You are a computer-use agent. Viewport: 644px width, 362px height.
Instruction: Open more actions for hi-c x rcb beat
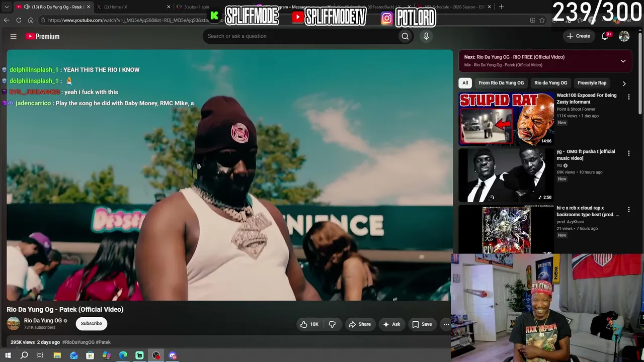coord(628,210)
